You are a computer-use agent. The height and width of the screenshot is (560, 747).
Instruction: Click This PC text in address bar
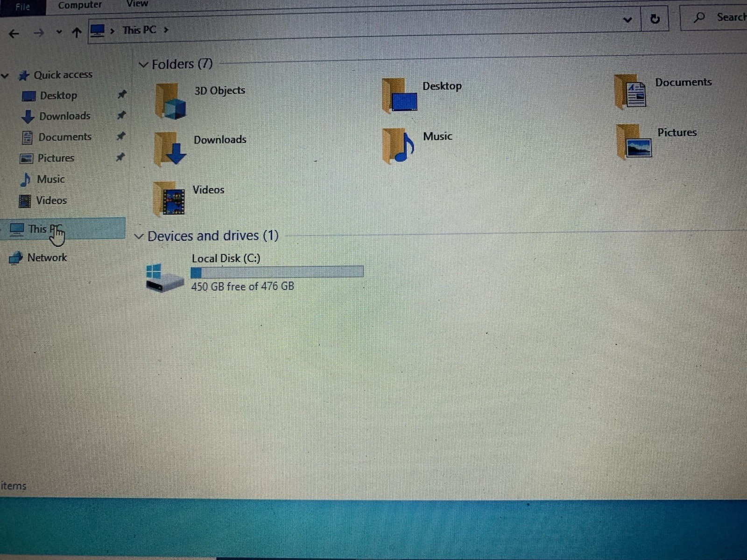[x=139, y=30]
